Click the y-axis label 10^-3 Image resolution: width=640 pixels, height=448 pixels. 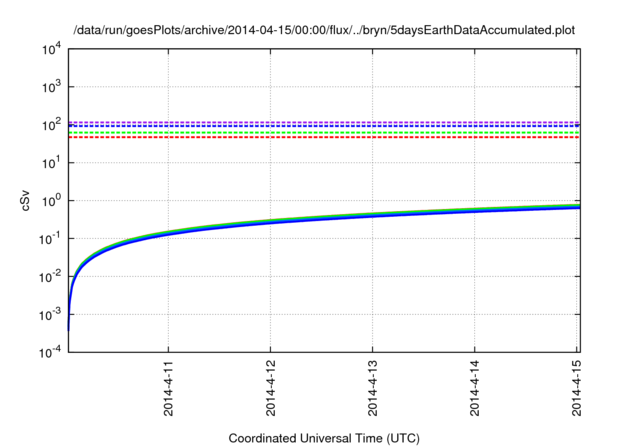(x=49, y=315)
